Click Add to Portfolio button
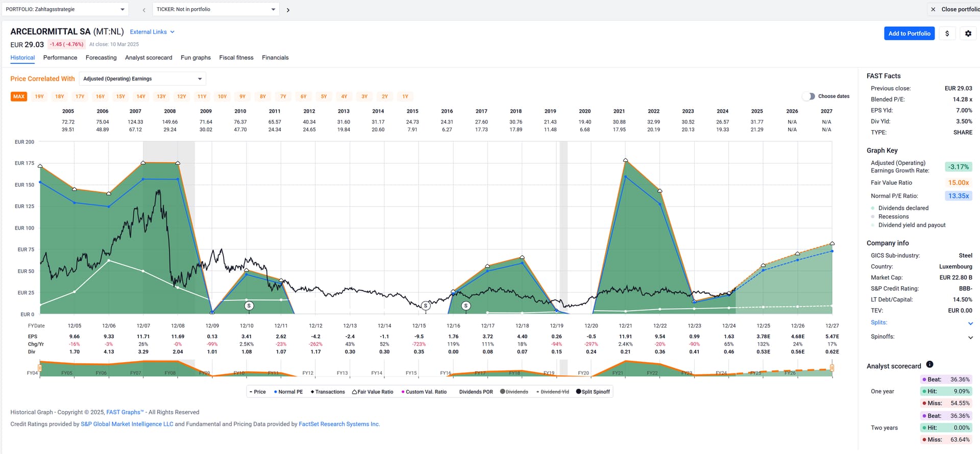Image resolution: width=980 pixels, height=454 pixels. (909, 34)
